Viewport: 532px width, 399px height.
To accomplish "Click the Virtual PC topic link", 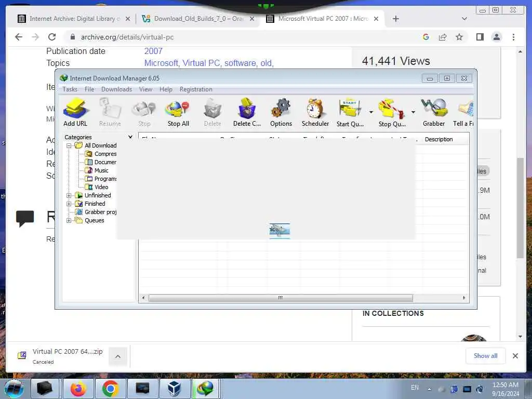I will pyautogui.click(x=201, y=63).
